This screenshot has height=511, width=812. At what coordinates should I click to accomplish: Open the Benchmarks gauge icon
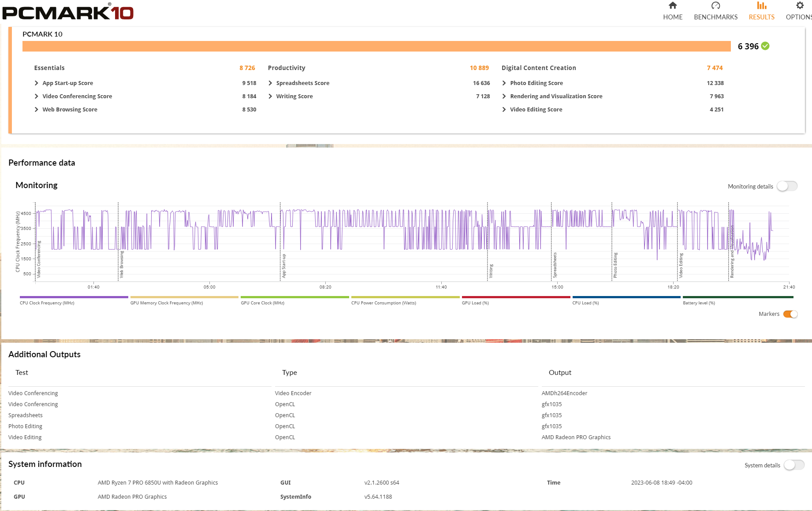715,6
